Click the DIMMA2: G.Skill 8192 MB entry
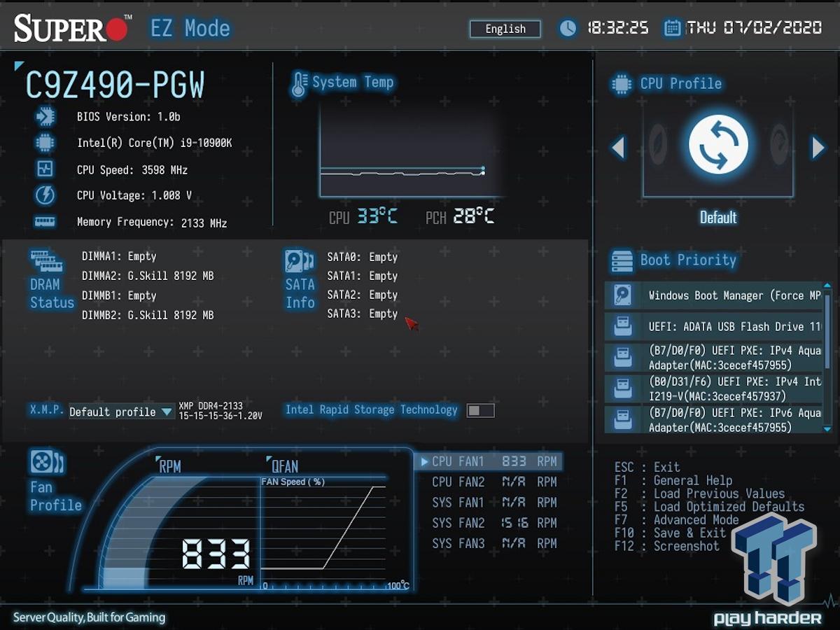Screen dimensions: 840x630 click(x=148, y=276)
